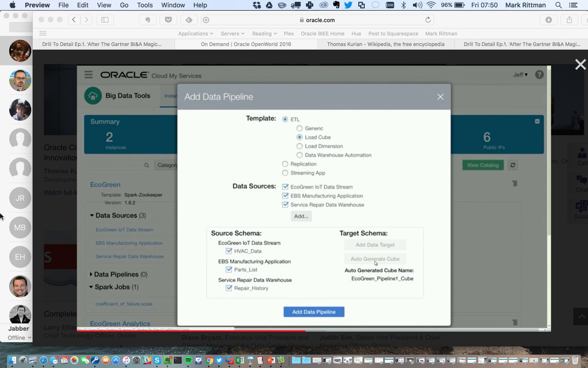
Task: Switch to Thomas Kurian Wikipedia tab
Action: click(387, 44)
